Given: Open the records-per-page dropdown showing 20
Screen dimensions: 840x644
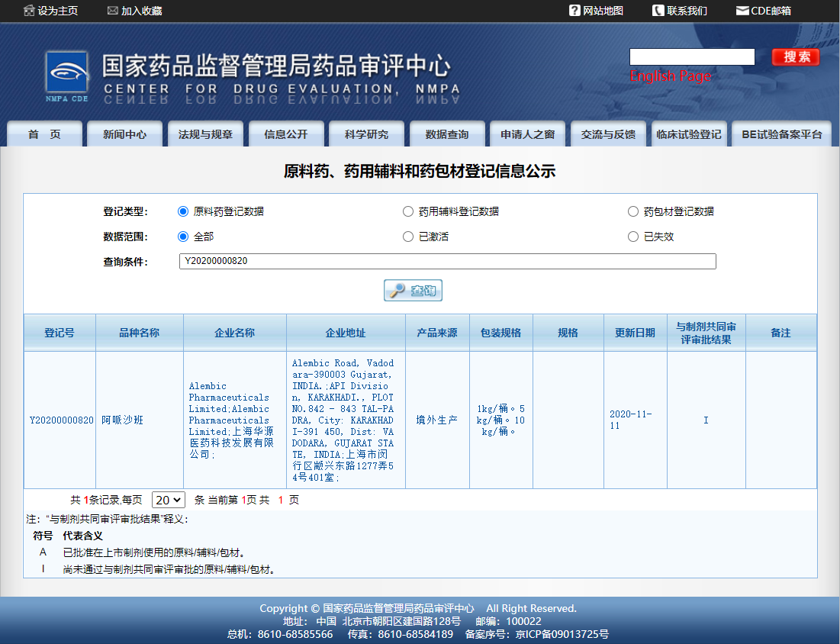Looking at the screenshot, I should (169, 500).
